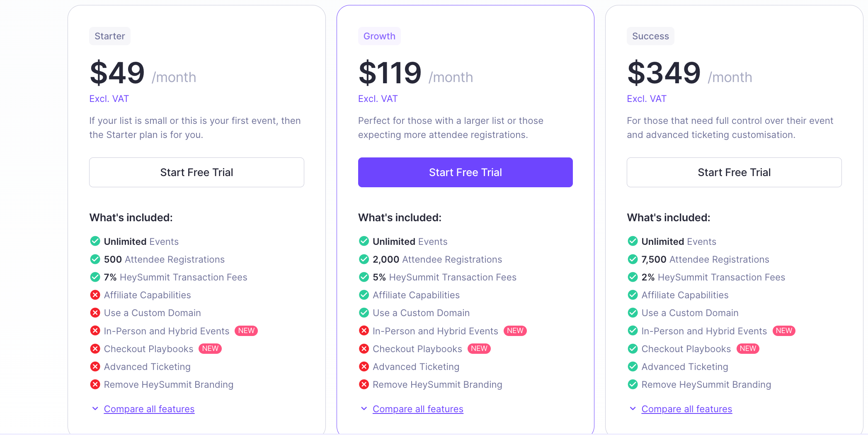
Task: Open the Excl. VAT link under $49
Action: click(x=109, y=99)
